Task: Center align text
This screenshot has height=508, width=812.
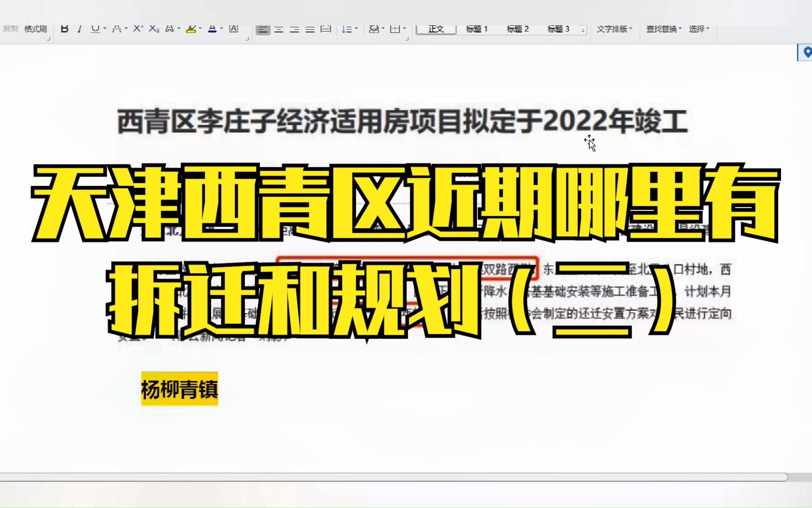Action: (279, 30)
